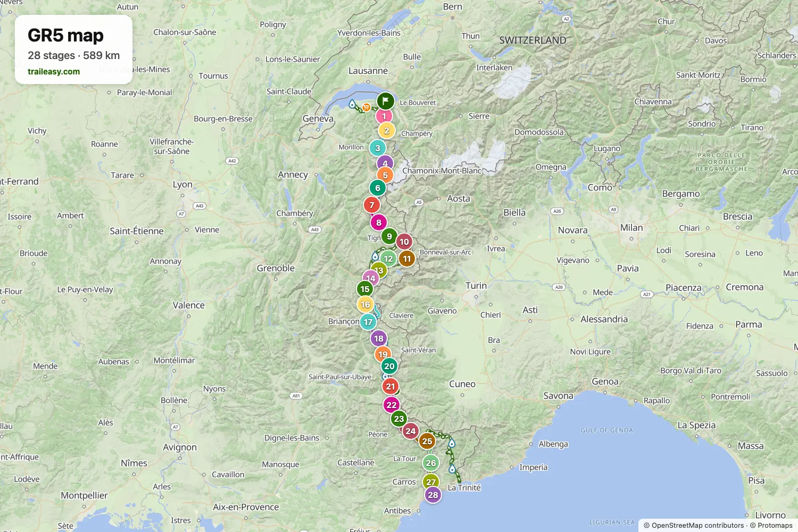Select stage 12 light green marker
The image size is (798, 532).
click(x=388, y=259)
